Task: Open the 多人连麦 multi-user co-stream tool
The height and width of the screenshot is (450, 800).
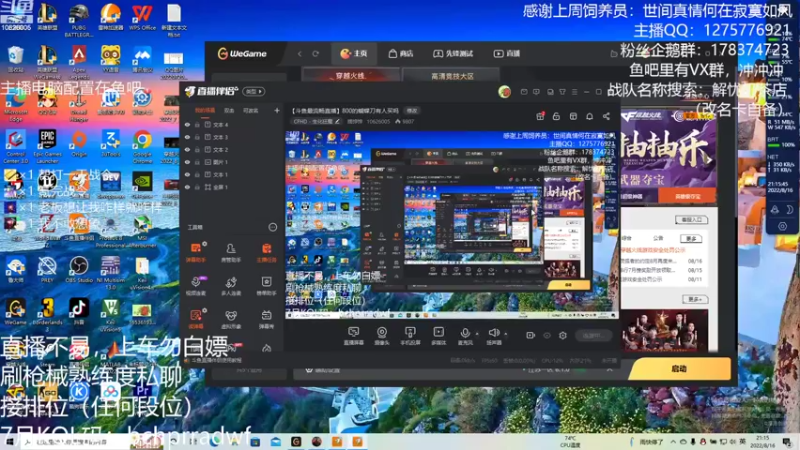Action: [231, 285]
